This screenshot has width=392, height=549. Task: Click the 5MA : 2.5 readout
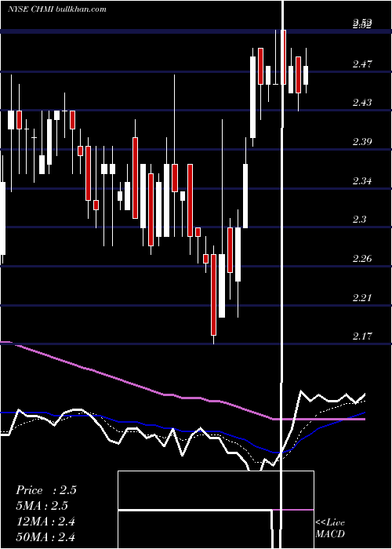tap(42, 506)
